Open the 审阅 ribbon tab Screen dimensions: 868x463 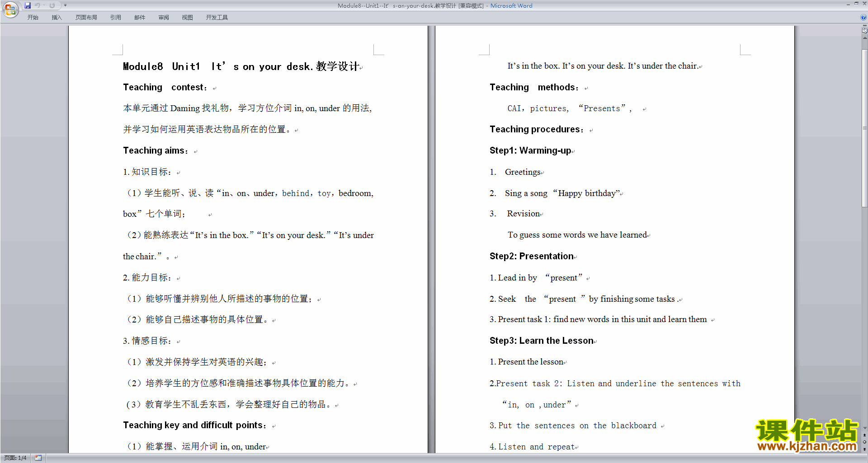[164, 18]
